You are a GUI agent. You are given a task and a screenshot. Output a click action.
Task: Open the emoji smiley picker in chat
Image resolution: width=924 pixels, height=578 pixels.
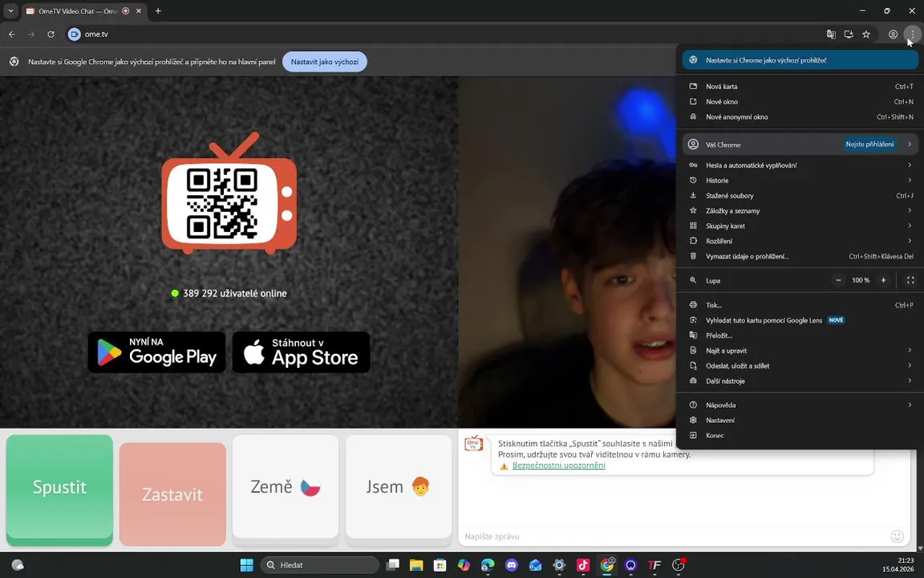pos(897,536)
